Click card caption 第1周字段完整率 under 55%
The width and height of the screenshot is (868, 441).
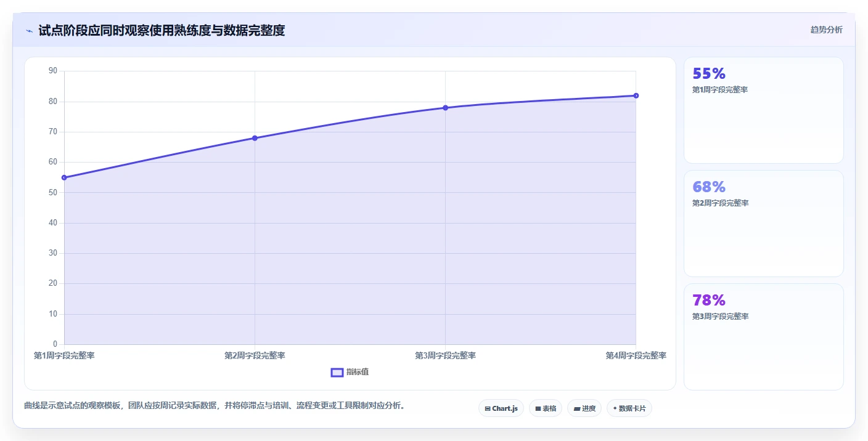coord(720,90)
